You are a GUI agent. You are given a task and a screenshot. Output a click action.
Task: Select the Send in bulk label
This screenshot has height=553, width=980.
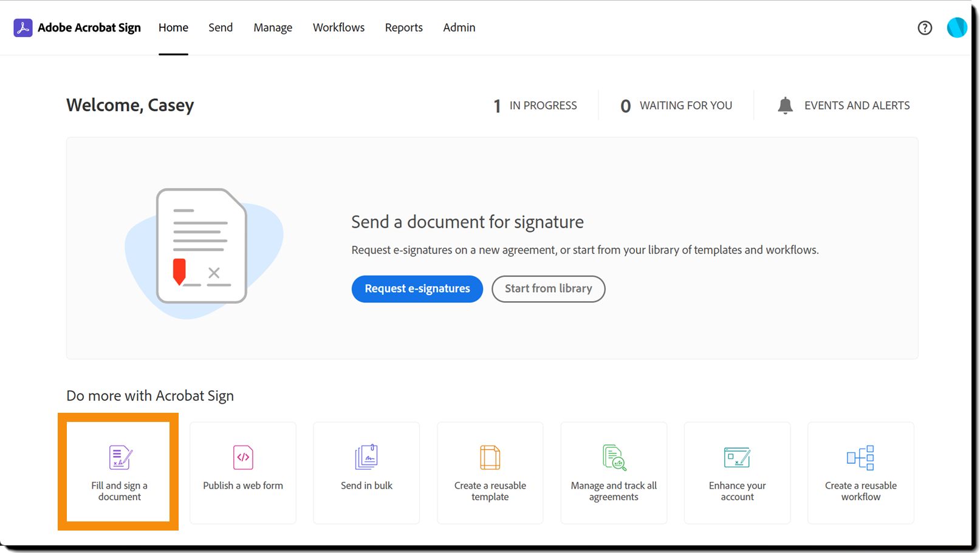tap(366, 486)
